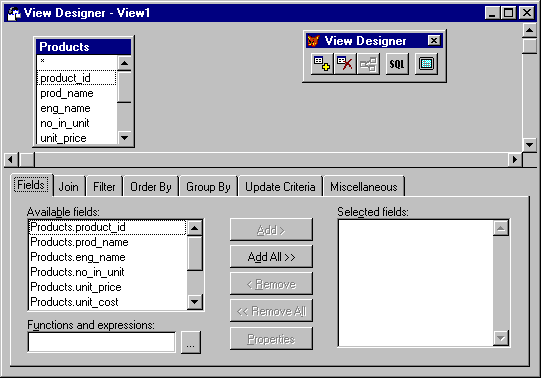
Task: Click the Products table scrollbar thumb
Action: pos(124,87)
